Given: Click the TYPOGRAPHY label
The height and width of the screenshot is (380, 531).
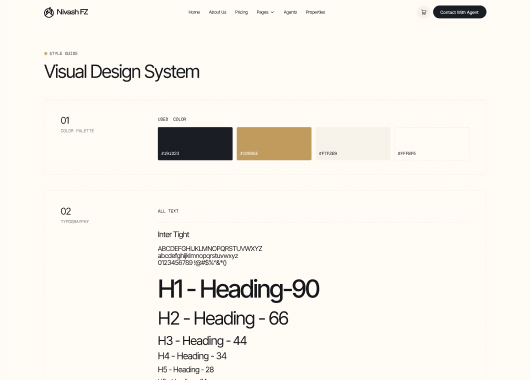Looking at the screenshot, I should [x=75, y=221].
